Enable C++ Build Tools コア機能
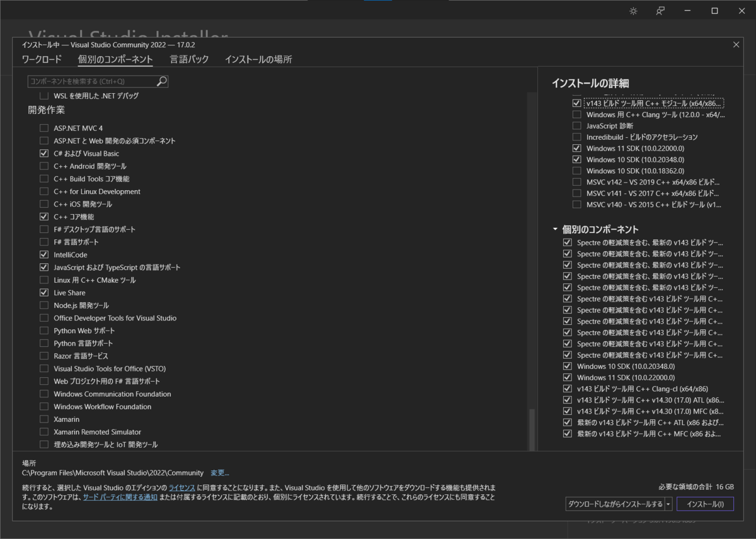The height and width of the screenshot is (539, 756). (44, 179)
